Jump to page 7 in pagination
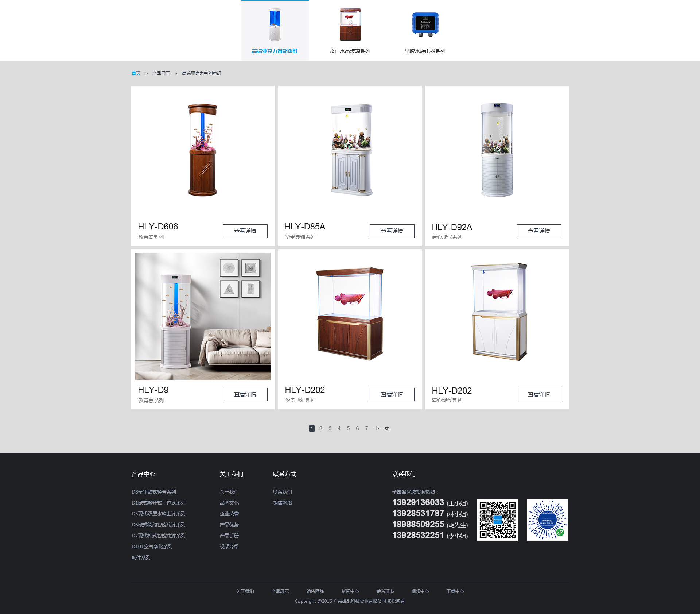700x614 pixels. pos(366,428)
